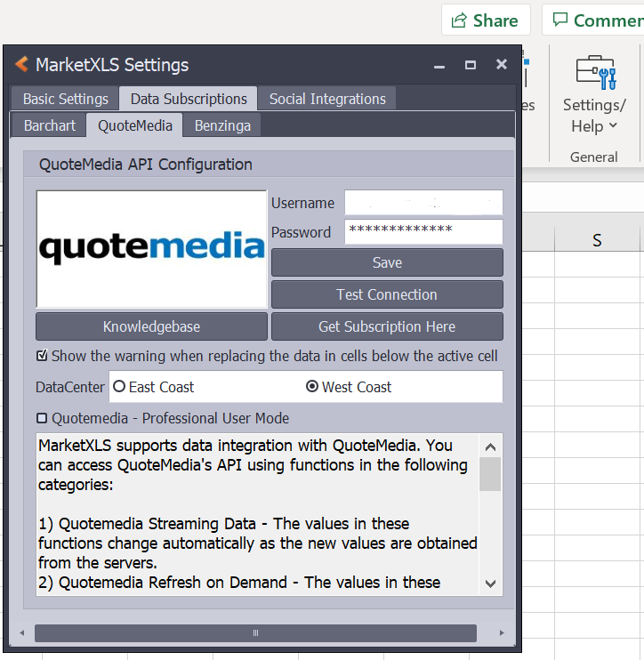Screen dimensions: 644x660
Task: Click the 'QuoteMedia API Configuration' heading
Action: point(146,165)
